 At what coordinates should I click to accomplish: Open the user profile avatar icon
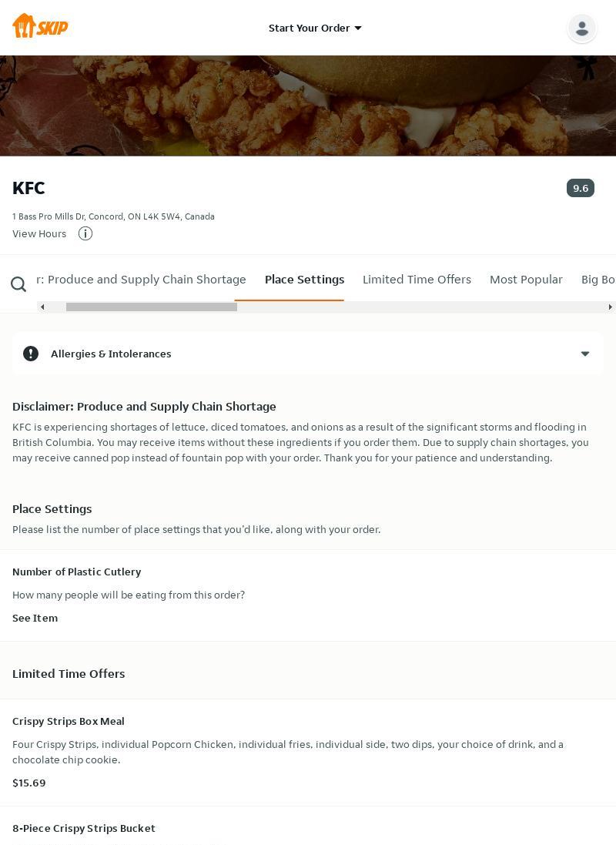[581, 29]
